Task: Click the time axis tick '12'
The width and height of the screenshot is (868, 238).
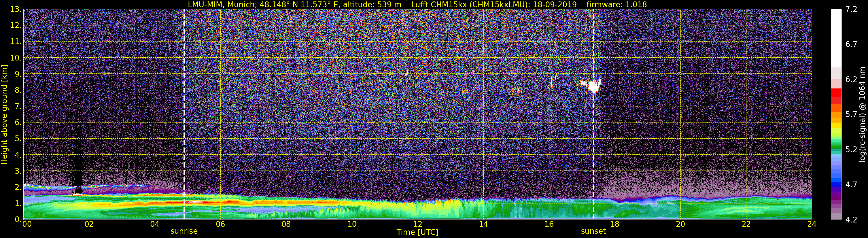Action: tap(417, 224)
